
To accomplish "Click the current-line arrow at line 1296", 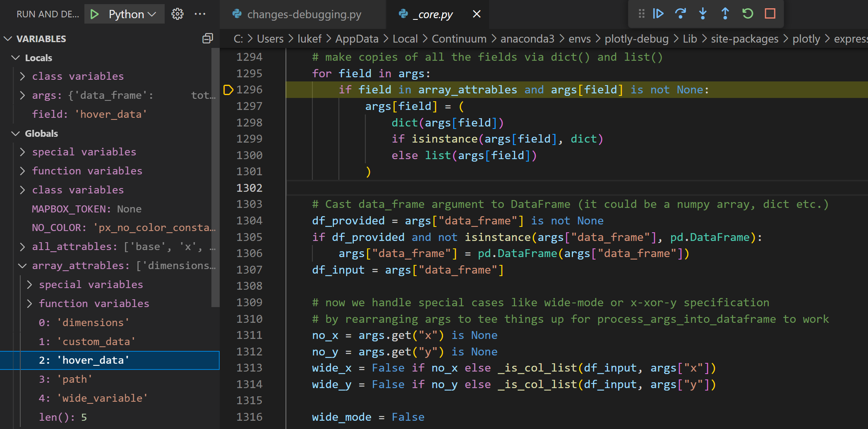I will coord(228,90).
